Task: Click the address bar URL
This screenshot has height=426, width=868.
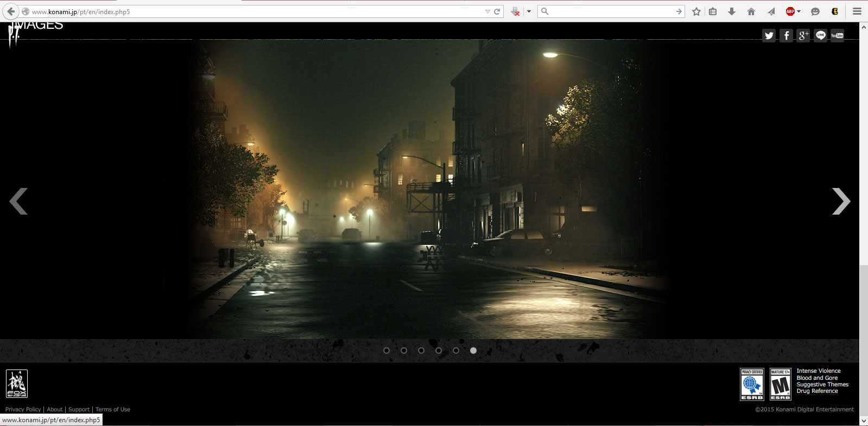Action: (81, 11)
